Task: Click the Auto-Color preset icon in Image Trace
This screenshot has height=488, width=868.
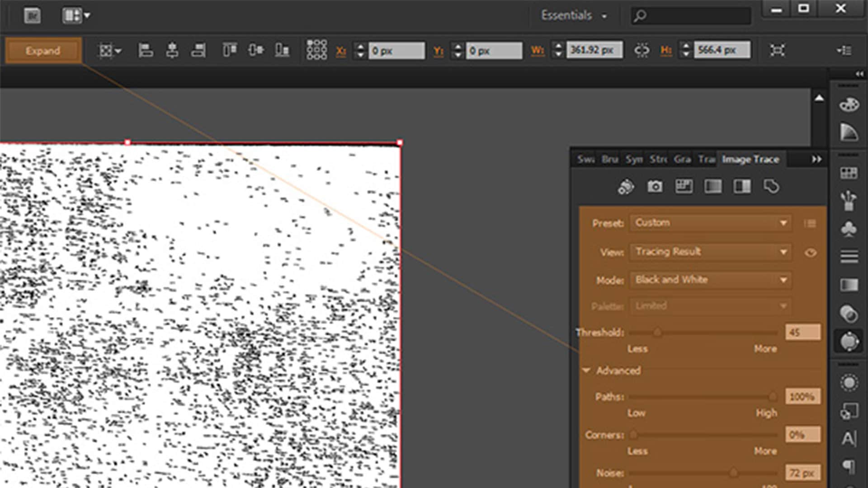Action: [x=626, y=187]
